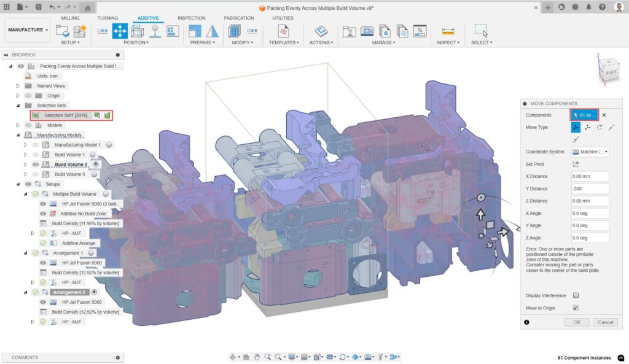This screenshot has height=364, width=629.
Task: Switch to the FABRICATION tab
Action: click(x=239, y=18)
